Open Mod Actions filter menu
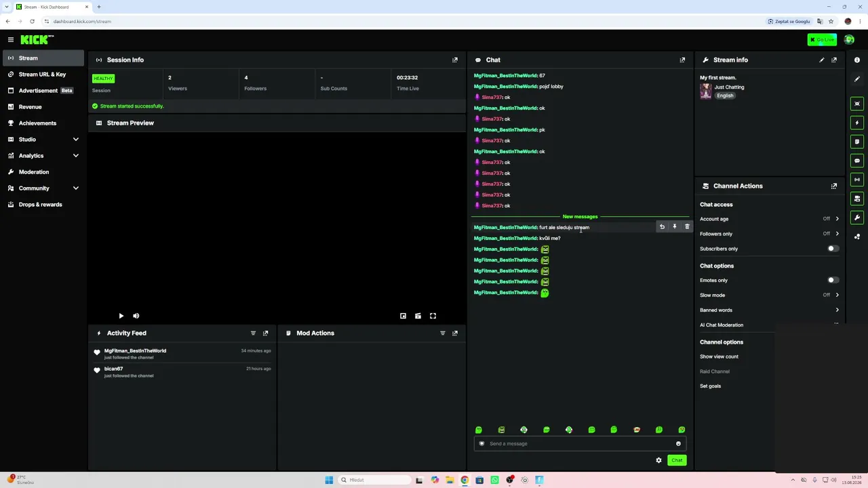868x488 pixels. (x=443, y=333)
